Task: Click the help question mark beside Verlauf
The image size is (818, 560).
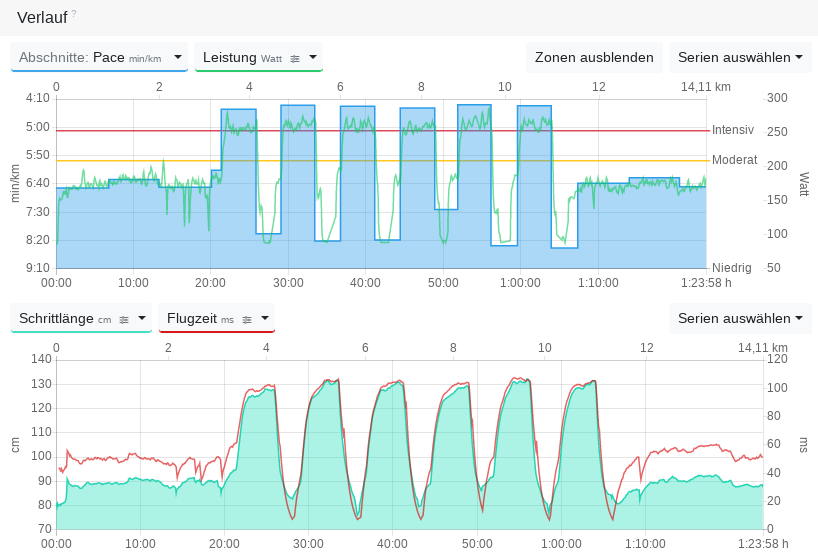Action: 73,14
